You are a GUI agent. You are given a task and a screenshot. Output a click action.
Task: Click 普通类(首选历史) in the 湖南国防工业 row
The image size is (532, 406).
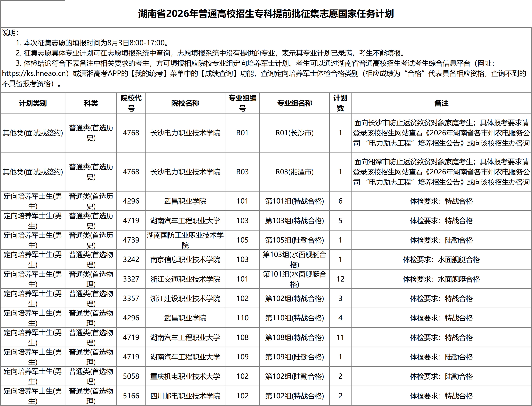point(91,240)
